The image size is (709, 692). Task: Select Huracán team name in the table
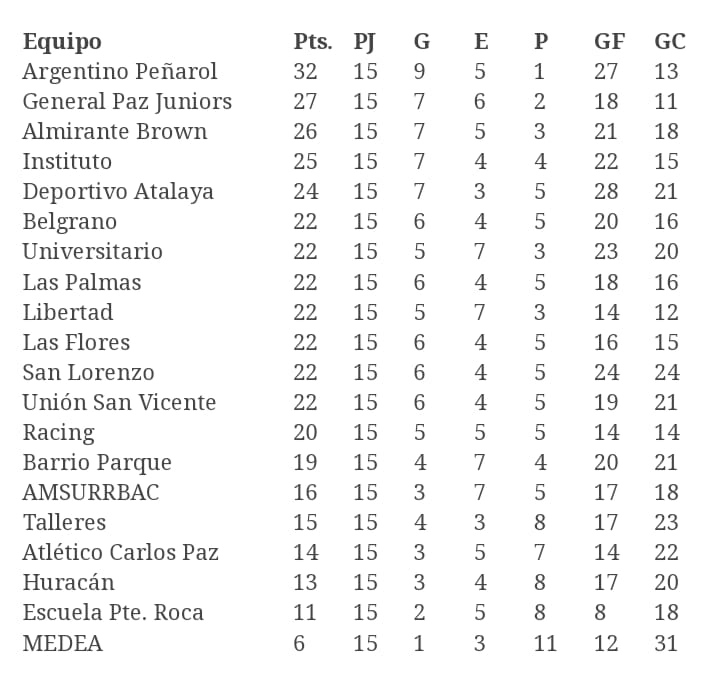click(68, 582)
